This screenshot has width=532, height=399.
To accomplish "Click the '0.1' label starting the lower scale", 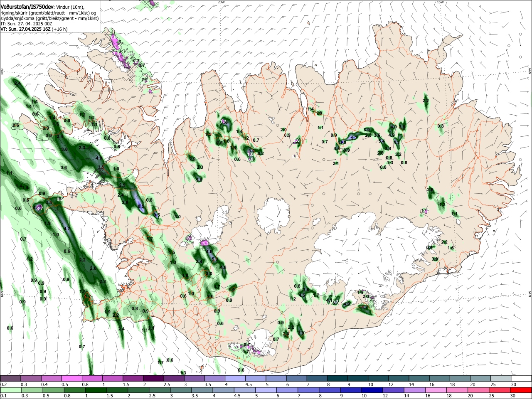I will (x=4, y=396).
